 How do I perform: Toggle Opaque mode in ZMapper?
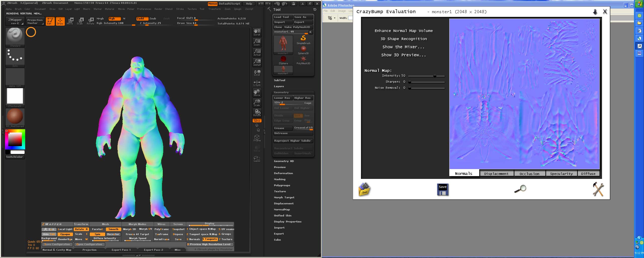coord(65,234)
